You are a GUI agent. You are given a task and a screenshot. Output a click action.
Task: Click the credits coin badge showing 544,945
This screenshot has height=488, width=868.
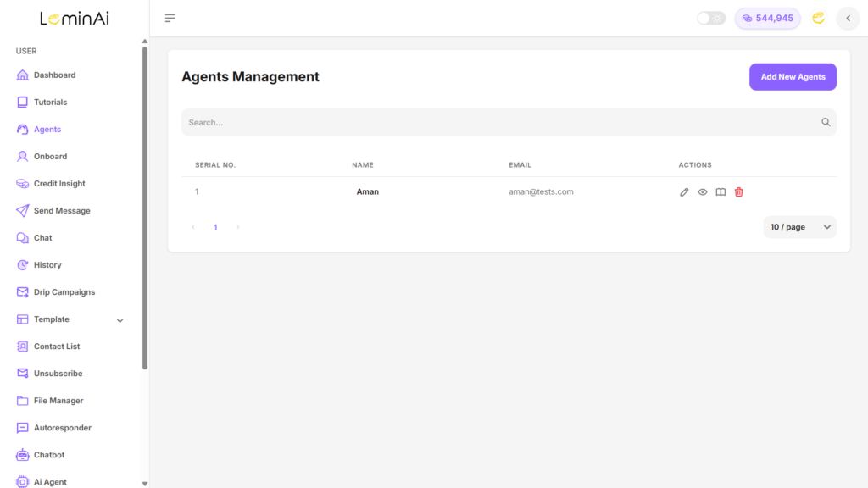767,19
